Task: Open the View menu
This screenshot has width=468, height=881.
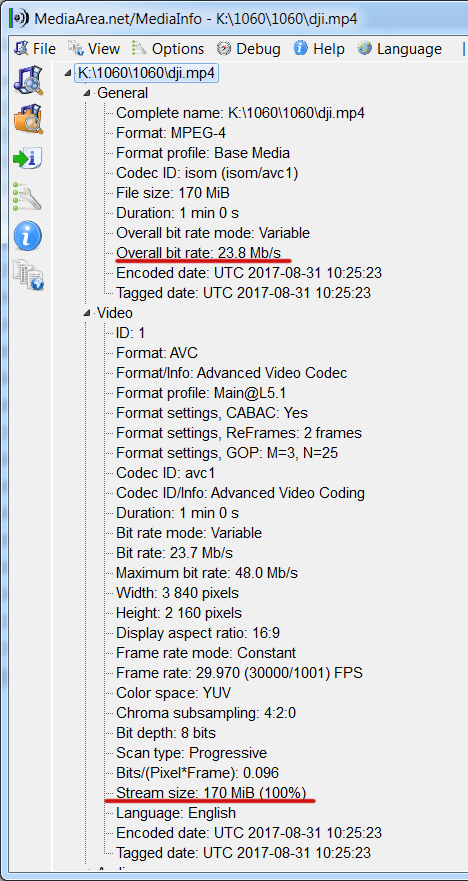Action: coord(93,49)
